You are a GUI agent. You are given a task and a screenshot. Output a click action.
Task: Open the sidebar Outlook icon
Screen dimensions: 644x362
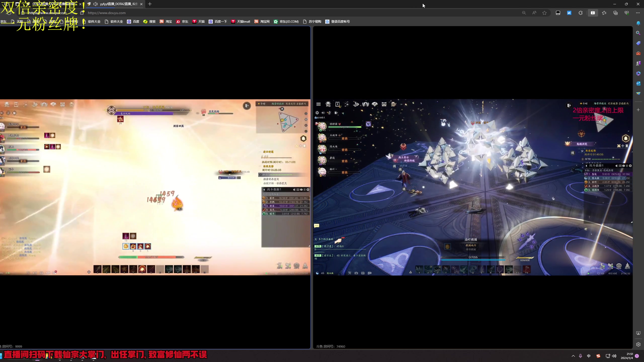coord(638,83)
